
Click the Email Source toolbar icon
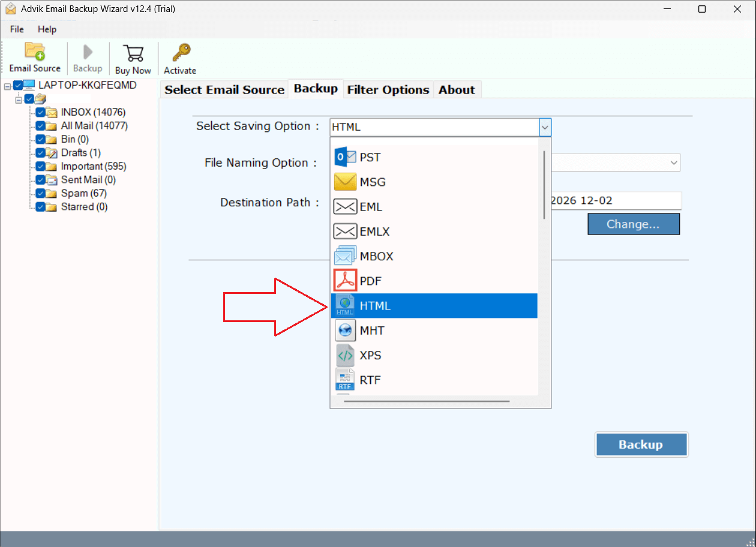click(35, 53)
